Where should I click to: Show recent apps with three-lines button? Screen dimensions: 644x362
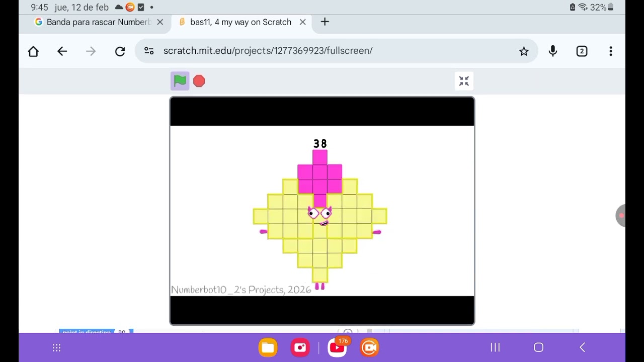[495, 347]
